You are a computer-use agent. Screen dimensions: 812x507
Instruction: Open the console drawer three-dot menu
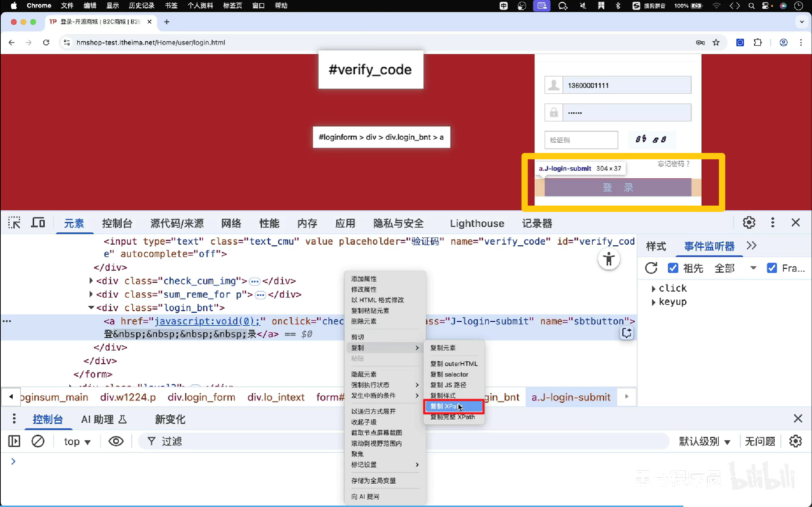(14, 419)
